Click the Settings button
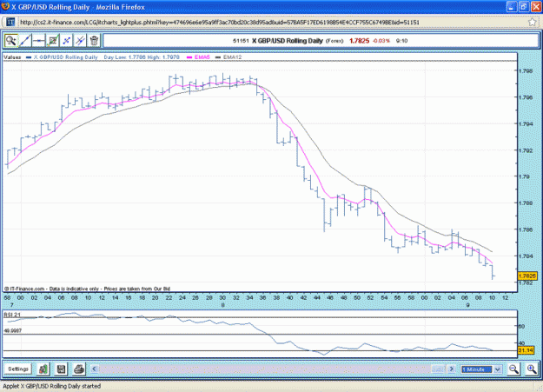This screenshot has width=543, height=392. coord(18,369)
